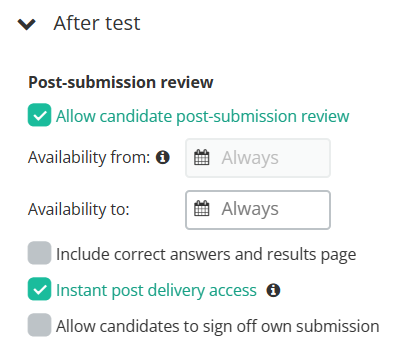Disable Instant post delivery access checkbox
415x360 pixels.
39,289
